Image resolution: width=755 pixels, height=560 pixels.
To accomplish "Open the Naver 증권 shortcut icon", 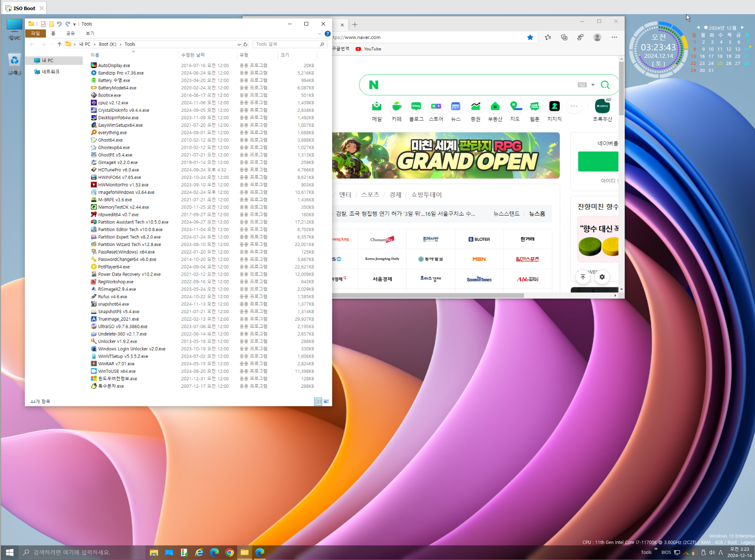I will (x=475, y=106).
